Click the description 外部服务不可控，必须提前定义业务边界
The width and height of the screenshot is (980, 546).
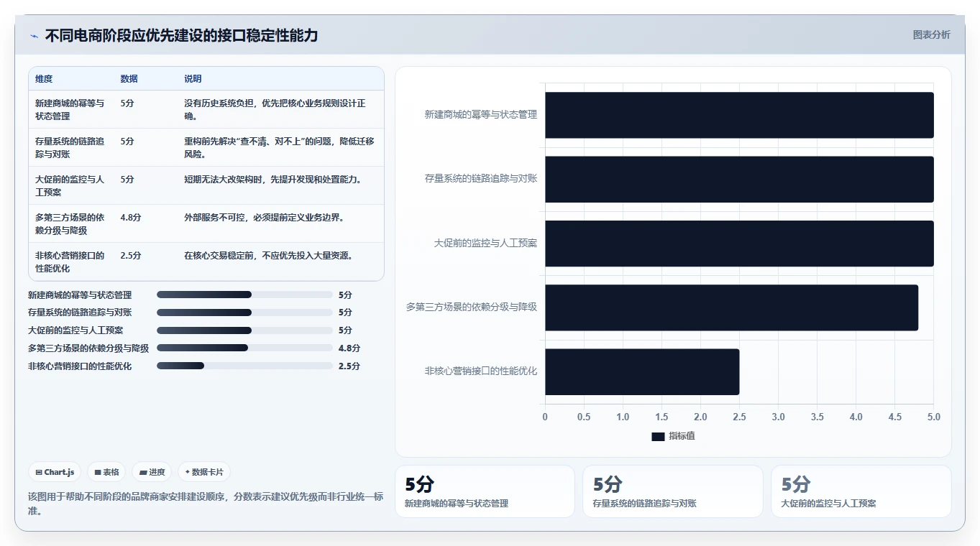tap(264, 217)
